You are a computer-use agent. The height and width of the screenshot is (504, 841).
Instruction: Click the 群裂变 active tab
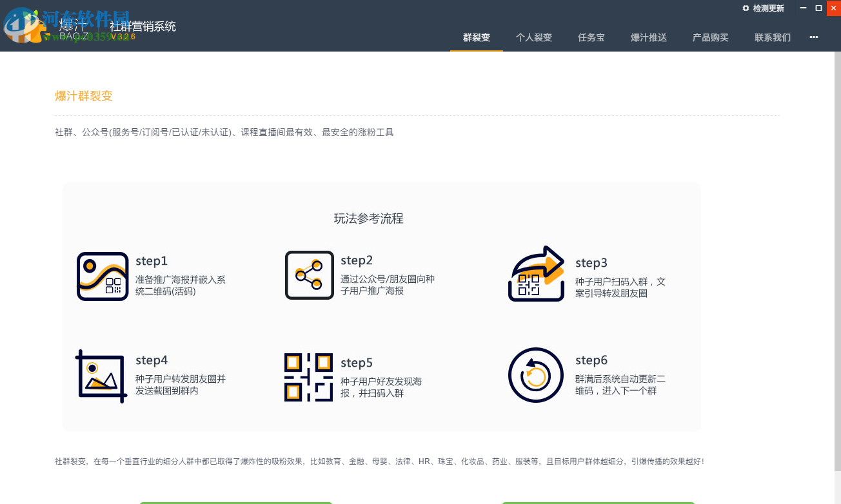click(476, 37)
